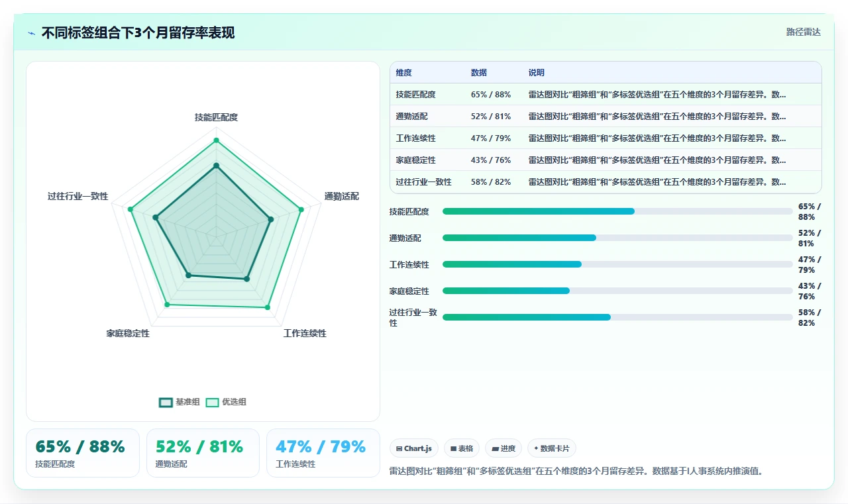Image resolution: width=848 pixels, height=504 pixels.
Task: Click the 65% / 88% table cell
Action: pyautogui.click(x=491, y=95)
